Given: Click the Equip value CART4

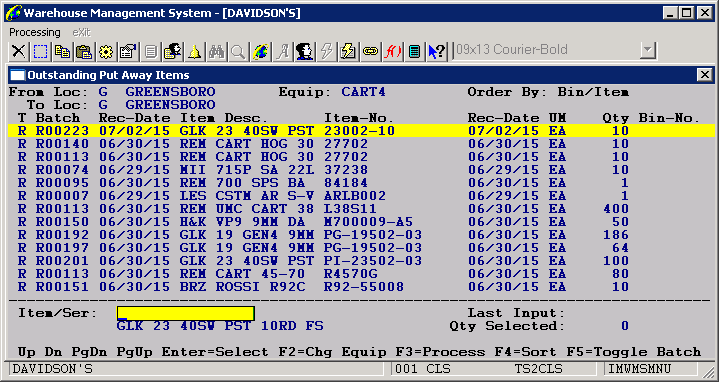Looking at the screenshot, I should pyautogui.click(x=364, y=92).
